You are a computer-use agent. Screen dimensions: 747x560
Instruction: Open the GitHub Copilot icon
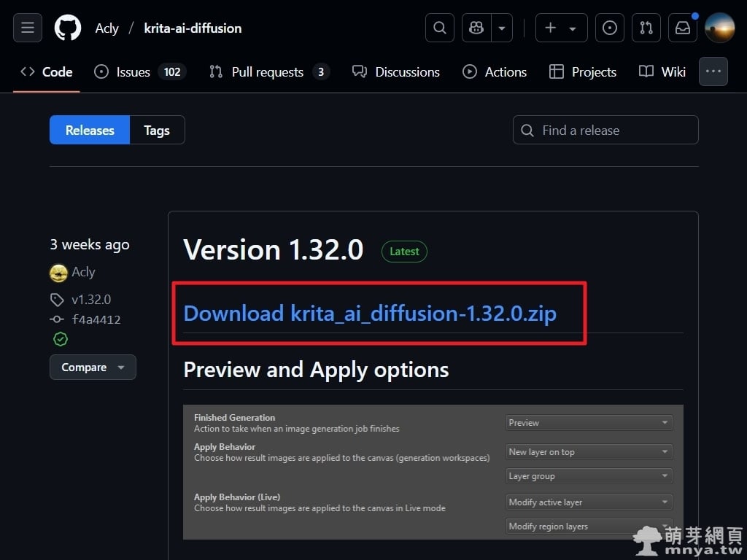[x=477, y=28]
